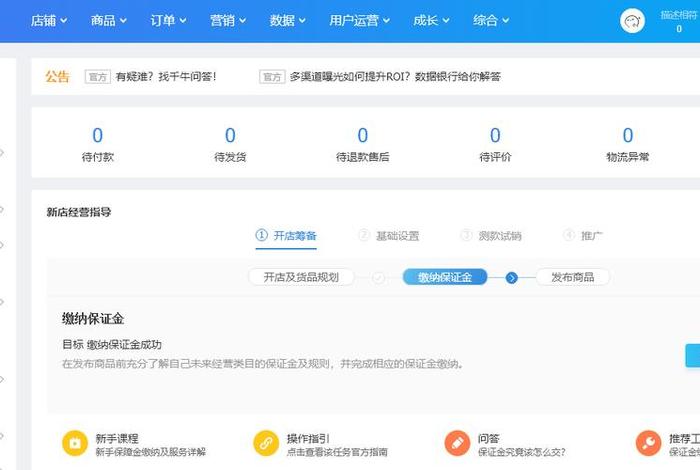Open announcement 有疑难？找千牛问答！
The width and height of the screenshot is (700, 470).
(166, 77)
